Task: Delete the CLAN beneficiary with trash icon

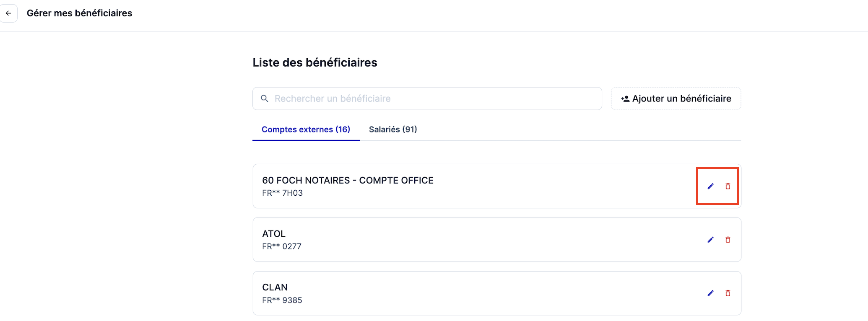Action: point(728,293)
